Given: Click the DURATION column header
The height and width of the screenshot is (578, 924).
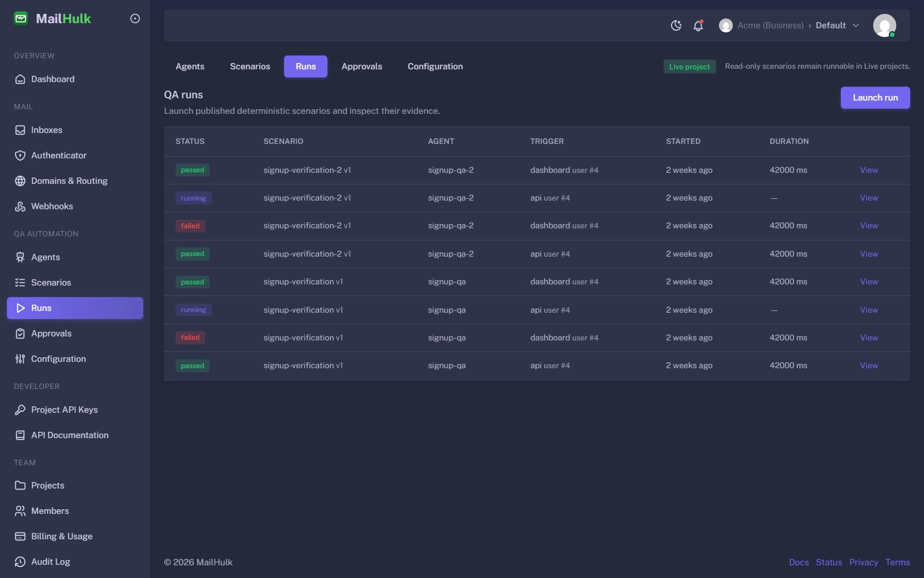Looking at the screenshot, I should pyautogui.click(x=789, y=141).
